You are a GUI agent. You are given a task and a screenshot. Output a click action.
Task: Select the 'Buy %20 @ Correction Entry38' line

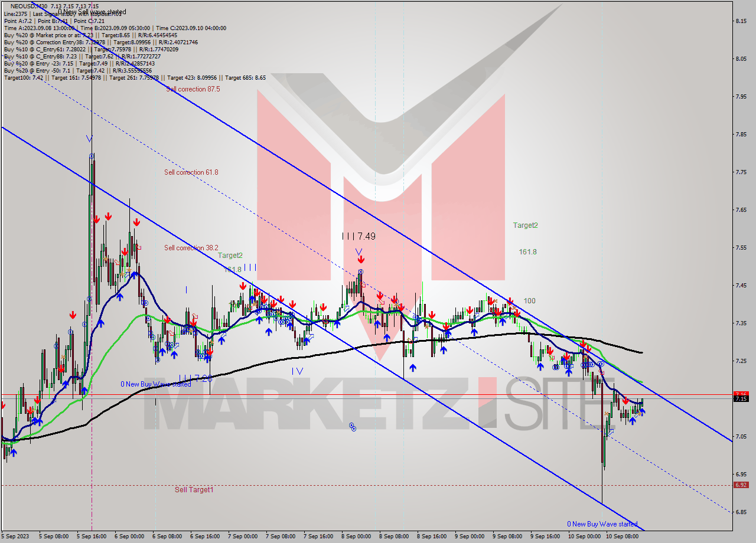click(100, 42)
